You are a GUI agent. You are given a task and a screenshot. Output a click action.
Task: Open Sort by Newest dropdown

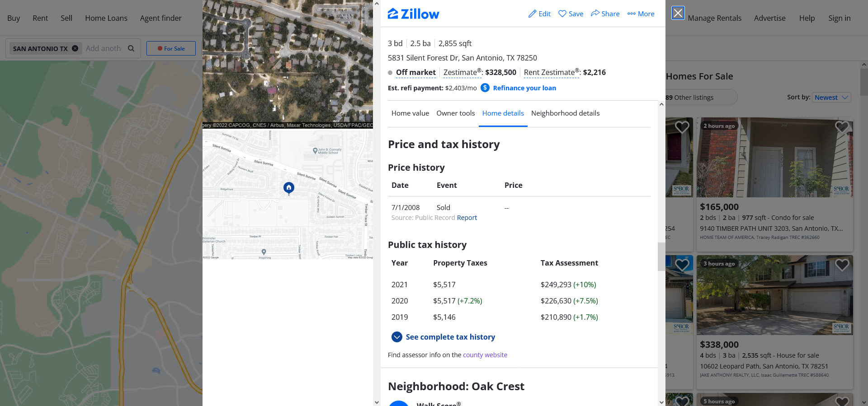831,98
